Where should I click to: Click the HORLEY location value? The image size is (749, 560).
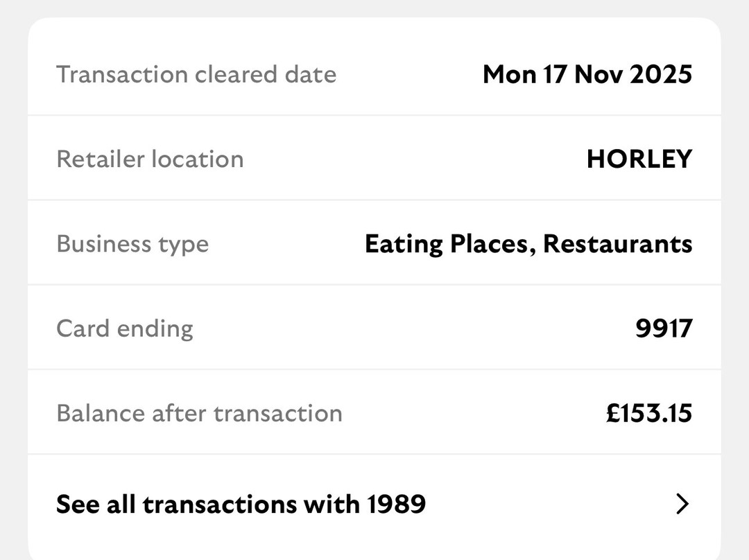pyautogui.click(x=639, y=159)
